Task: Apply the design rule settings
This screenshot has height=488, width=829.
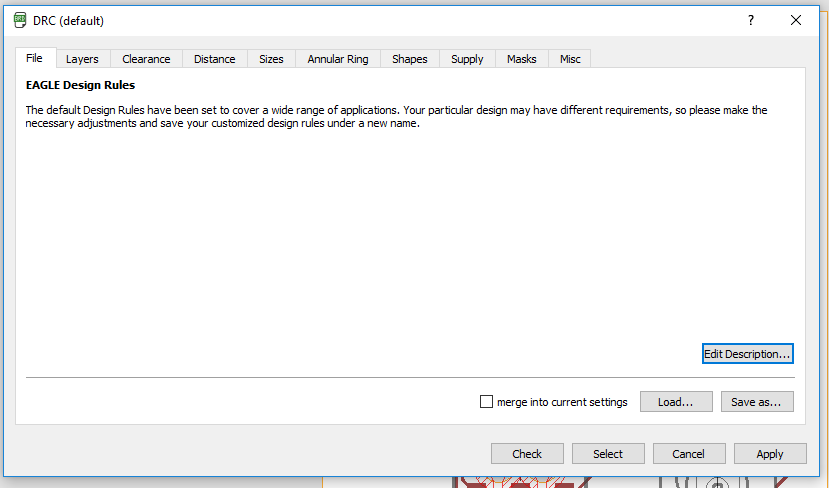Action: pos(770,454)
